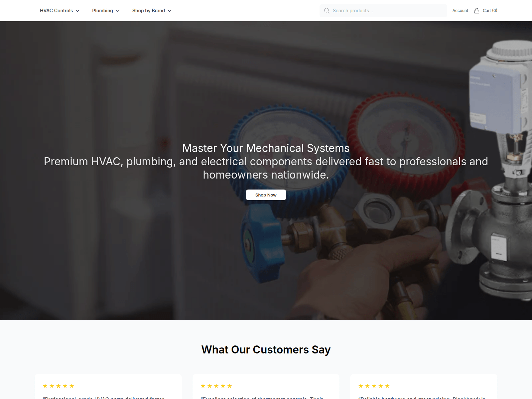The height and width of the screenshot is (399, 532).
Task: Expand the Shop by Brand chevron
Action: coord(170,11)
